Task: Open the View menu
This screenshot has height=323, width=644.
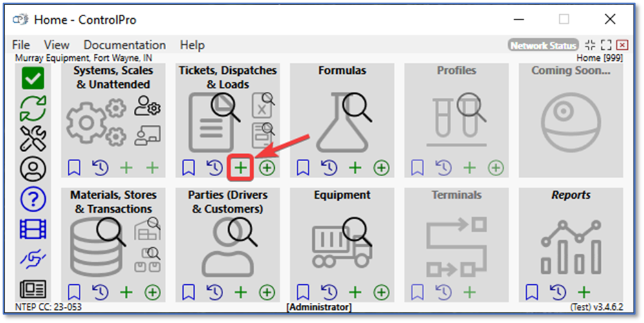Action: tap(56, 45)
